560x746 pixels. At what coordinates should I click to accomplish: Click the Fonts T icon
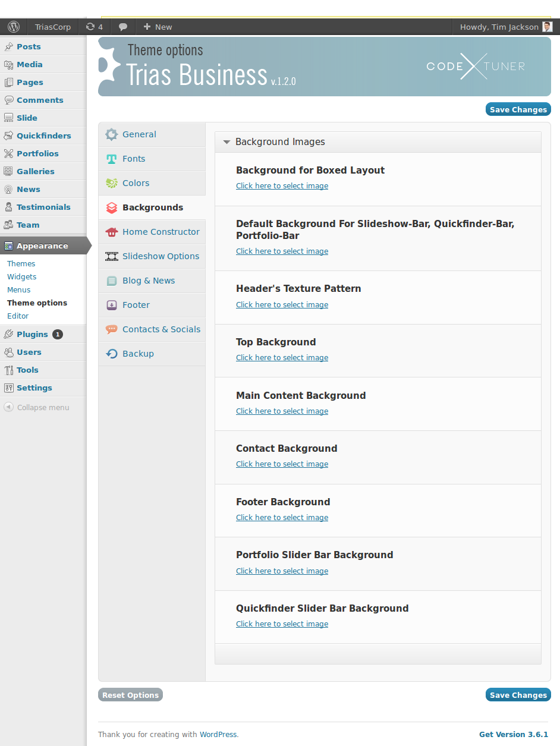tap(112, 159)
